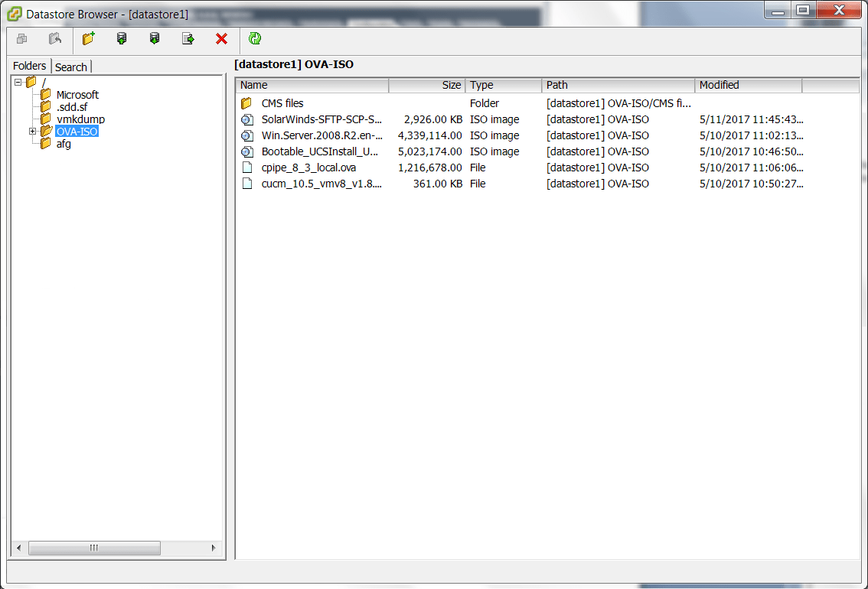868x589 pixels.
Task: Sort by the Path column header
Action: pos(618,85)
